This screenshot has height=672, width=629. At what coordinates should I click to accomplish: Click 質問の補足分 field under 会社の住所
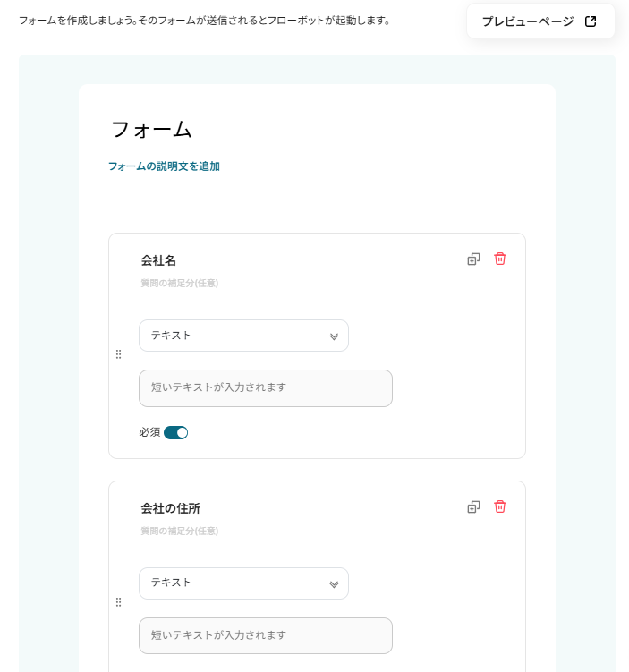click(179, 532)
